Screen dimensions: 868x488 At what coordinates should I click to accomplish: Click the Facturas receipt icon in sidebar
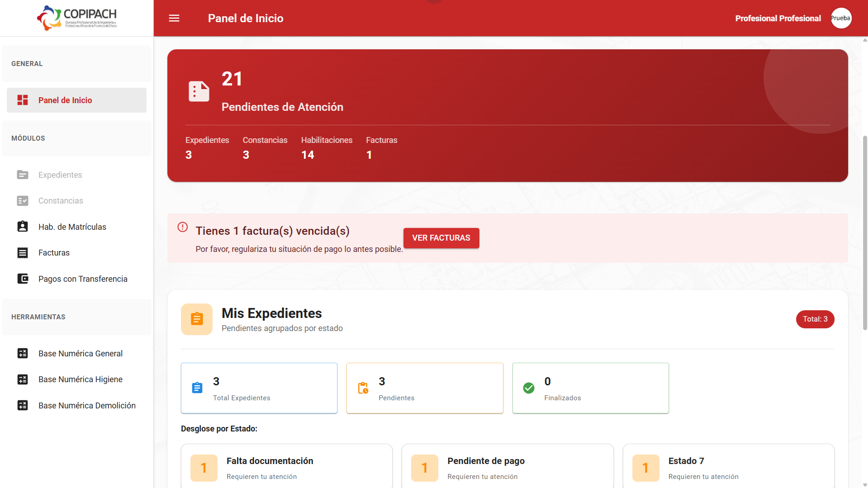pos(23,253)
